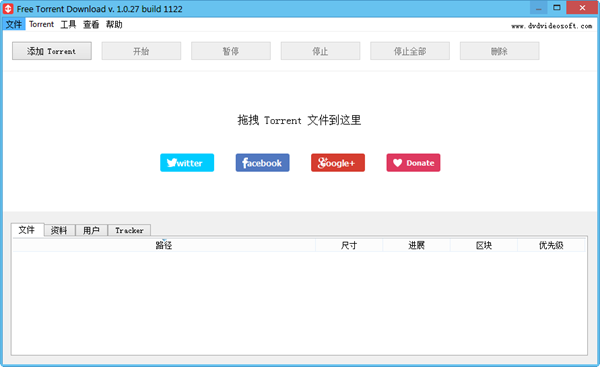The width and height of the screenshot is (600, 367).
Task: Click the 开始 button
Action: 141,51
